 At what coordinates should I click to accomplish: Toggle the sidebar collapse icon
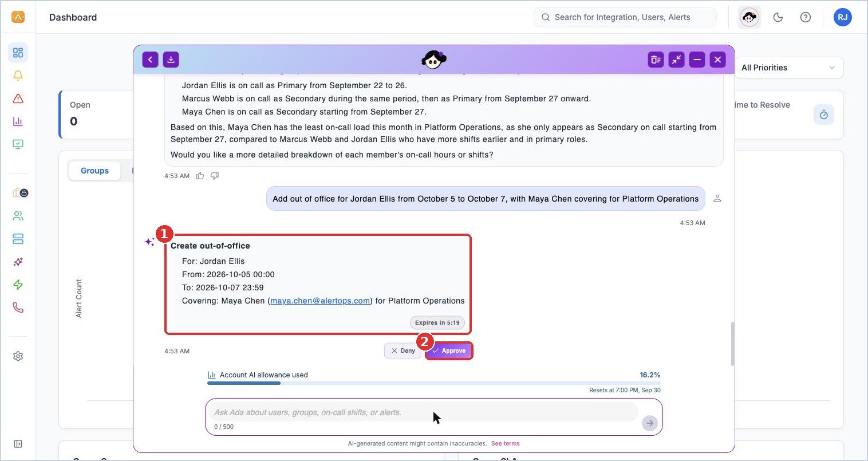pos(18,444)
